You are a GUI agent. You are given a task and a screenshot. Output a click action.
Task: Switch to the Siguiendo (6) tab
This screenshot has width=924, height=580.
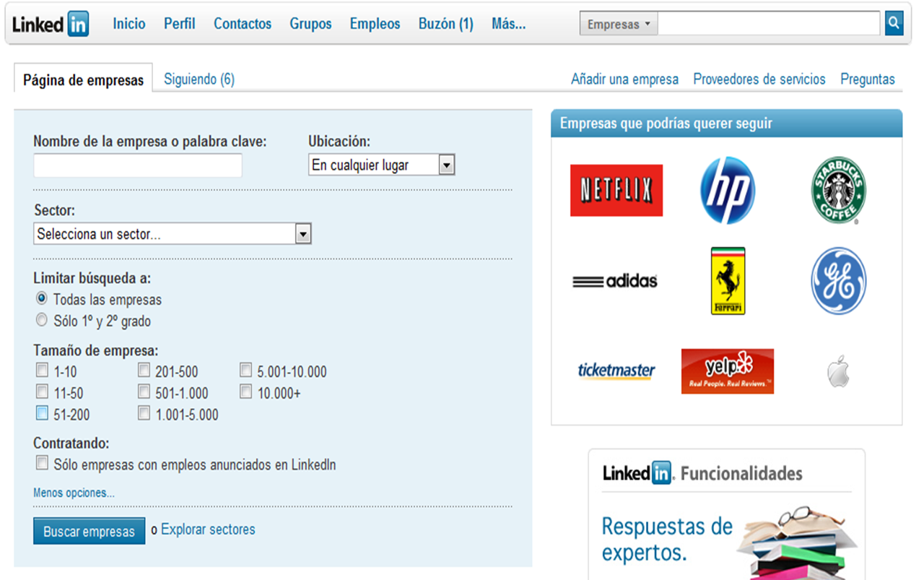click(199, 79)
